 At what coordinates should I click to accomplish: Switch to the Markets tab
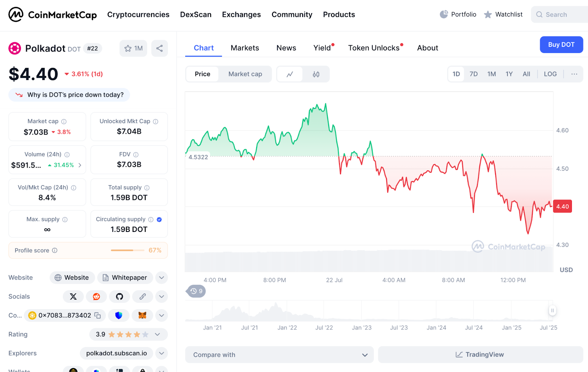[x=245, y=48]
